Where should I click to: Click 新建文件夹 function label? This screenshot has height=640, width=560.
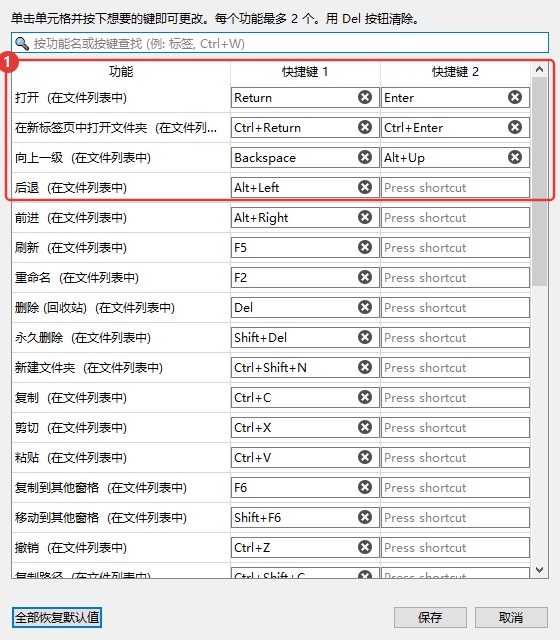point(89,368)
